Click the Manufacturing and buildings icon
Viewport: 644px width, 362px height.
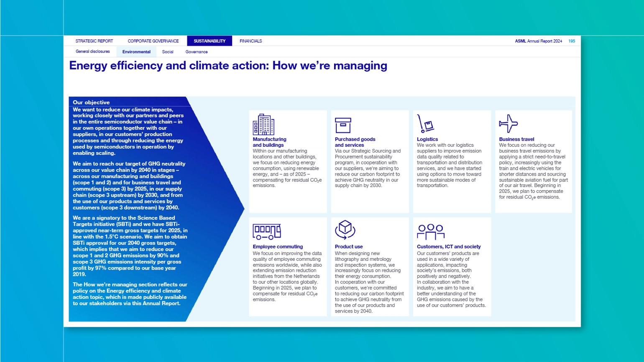click(x=263, y=124)
